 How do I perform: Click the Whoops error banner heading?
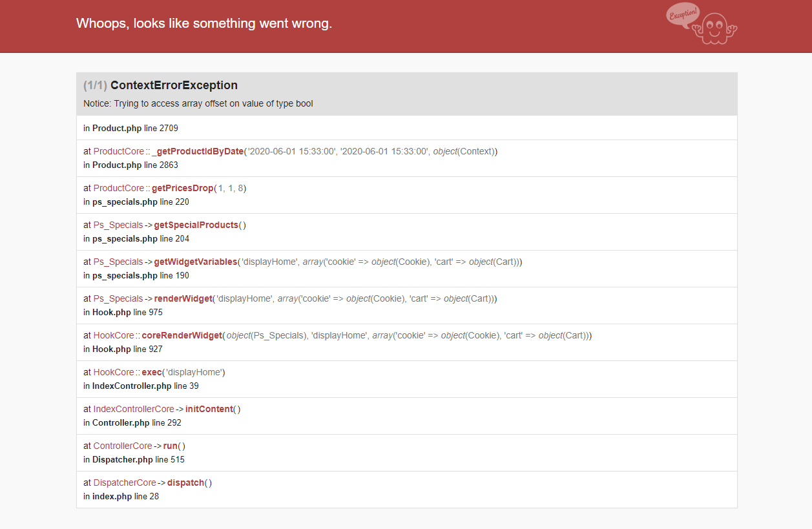pyautogui.click(x=204, y=23)
